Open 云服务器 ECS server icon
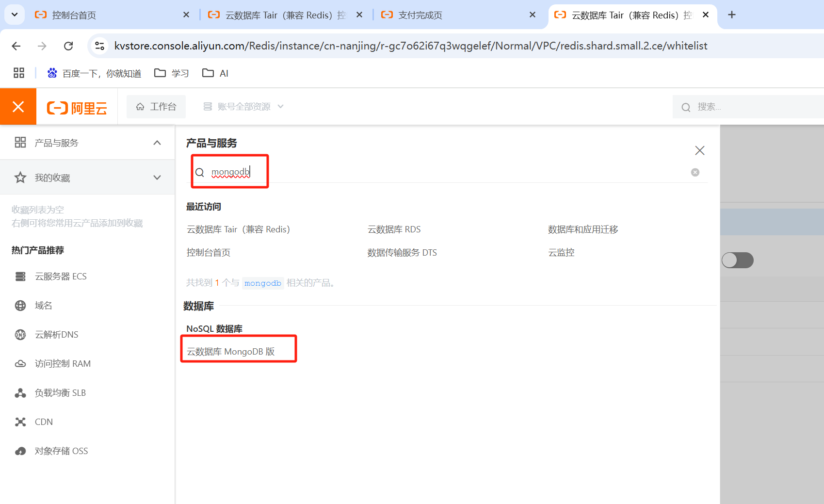Image resolution: width=824 pixels, height=504 pixels. tap(20, 276)
